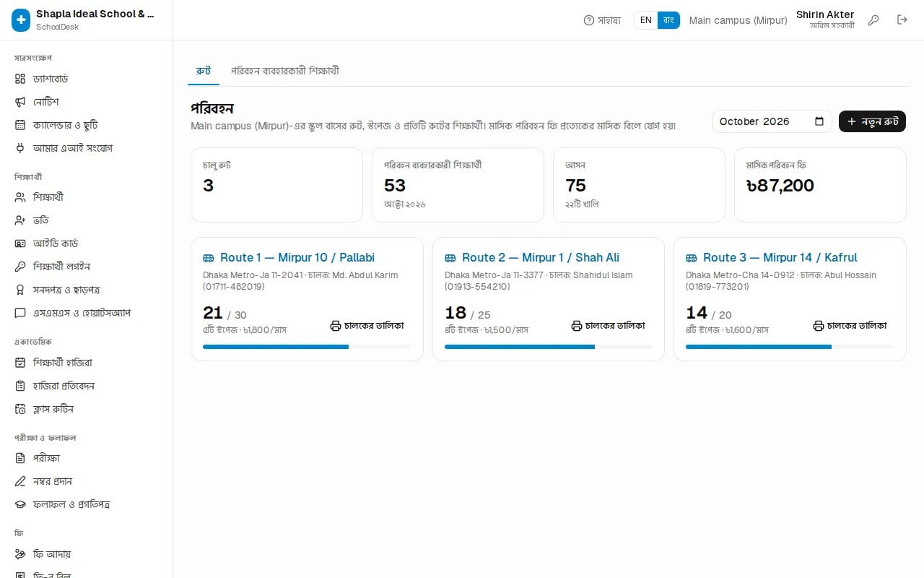Click printer icon on Route 1 চালকের তালিকা

tap(336, 326)
